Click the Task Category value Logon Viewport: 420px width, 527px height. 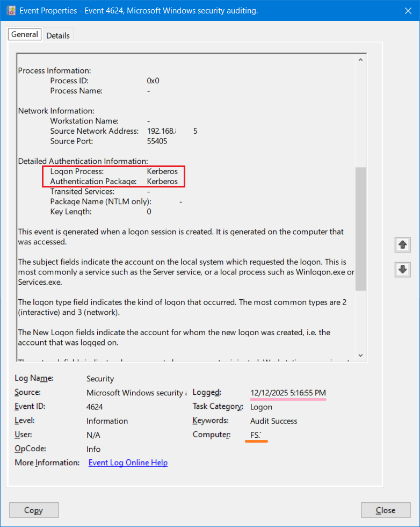click(x=261, y=407)
